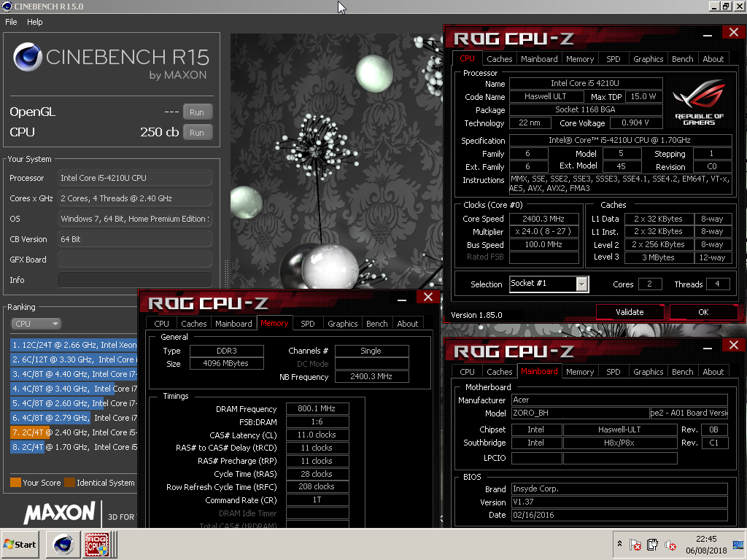This screenshot has height=560, width=747.
Task: Click the taskbar clock showing 22:45
Action: (x=706, y=544)
